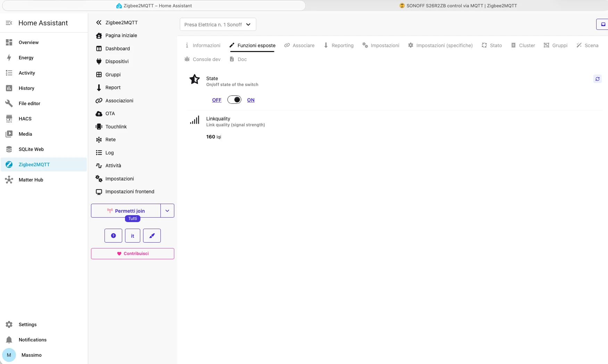The width and height of the screenshot is (608, 364).
Task: Collapse Zigbee2MQTT menu with double chevron
Action: (99, 23)
